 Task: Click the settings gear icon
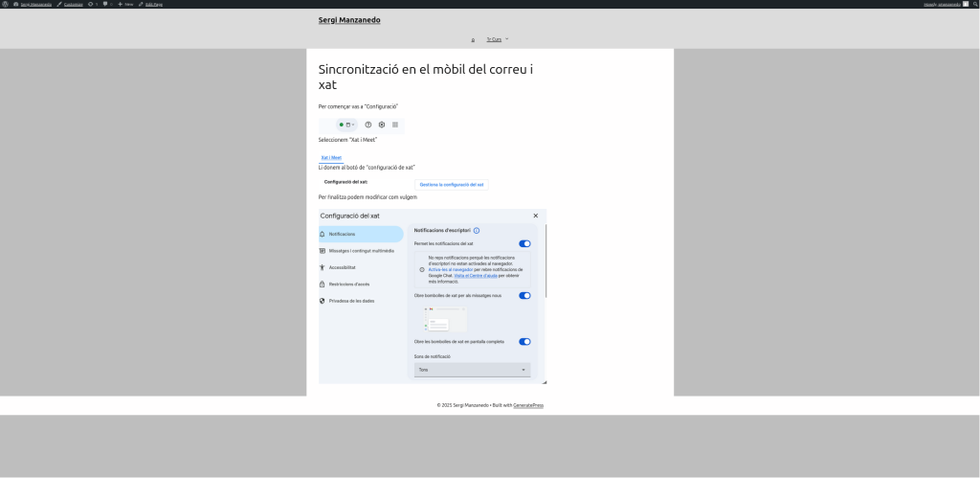[382, 125]
